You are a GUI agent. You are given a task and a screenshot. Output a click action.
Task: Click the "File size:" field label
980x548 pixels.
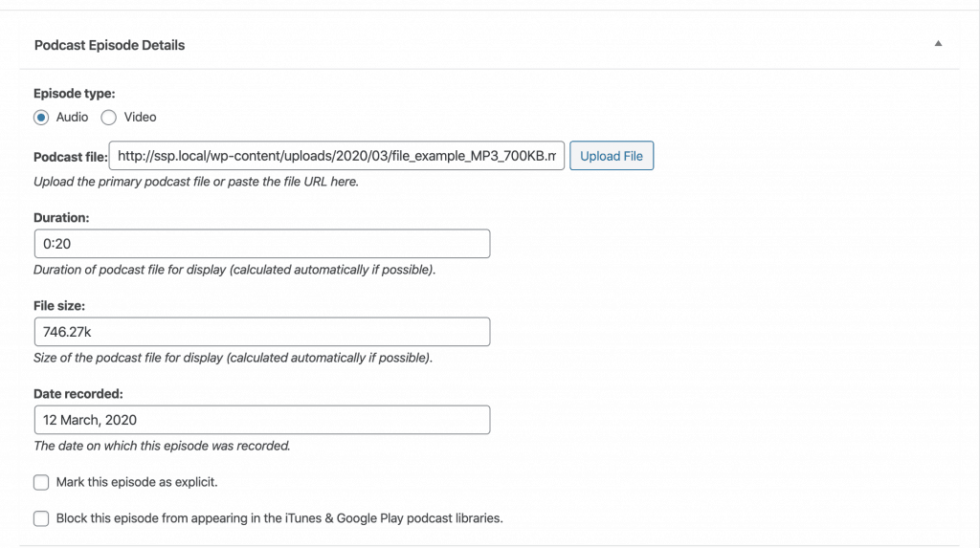[59, 305]
